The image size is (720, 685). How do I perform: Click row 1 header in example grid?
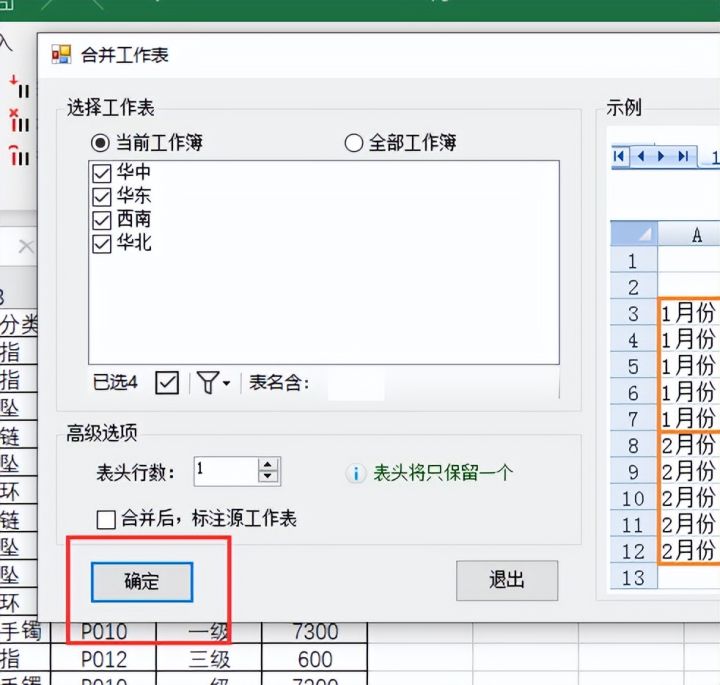[x=633, y=261]
